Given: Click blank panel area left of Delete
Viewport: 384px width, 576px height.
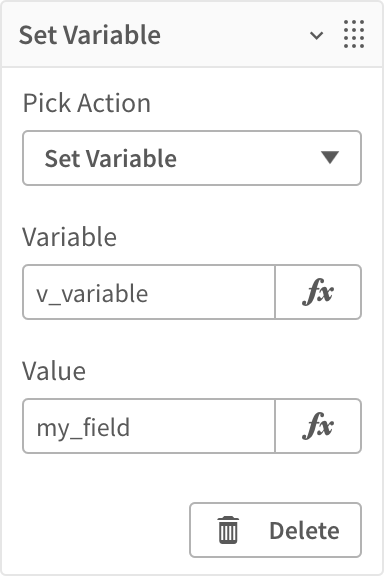Looking at the screenshot, I should [x=103, y=530].
